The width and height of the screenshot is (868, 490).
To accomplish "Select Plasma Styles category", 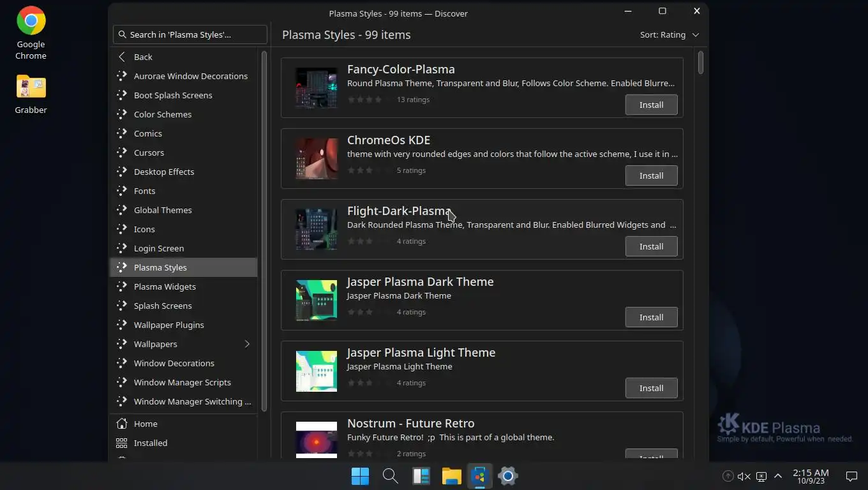I will pyautogui.click(x=184, y=267).
